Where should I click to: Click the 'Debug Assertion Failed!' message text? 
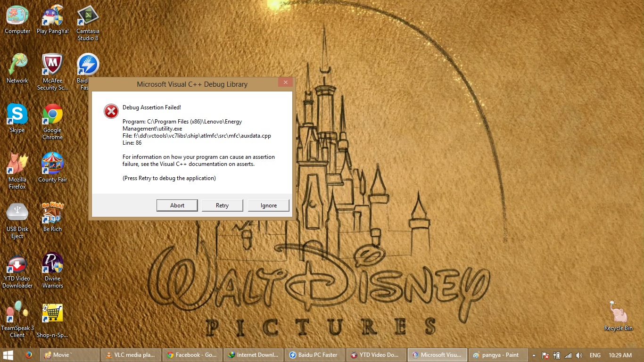[152, 107]
